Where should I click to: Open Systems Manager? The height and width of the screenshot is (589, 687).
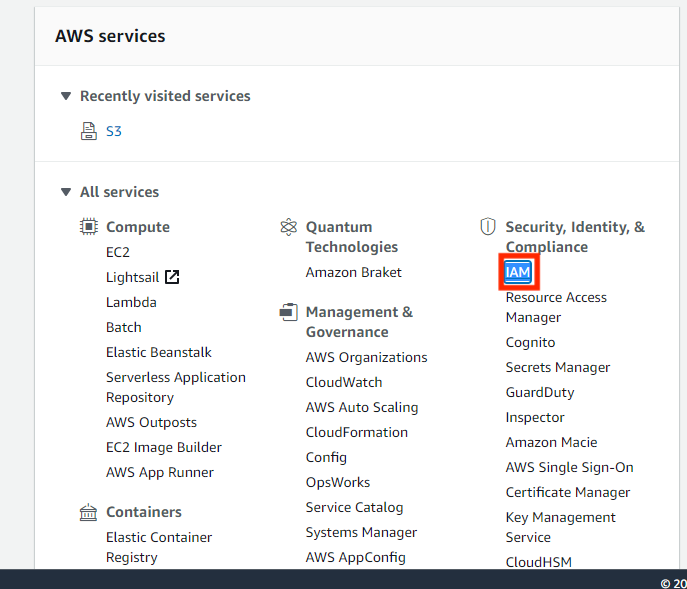[361, 532]
